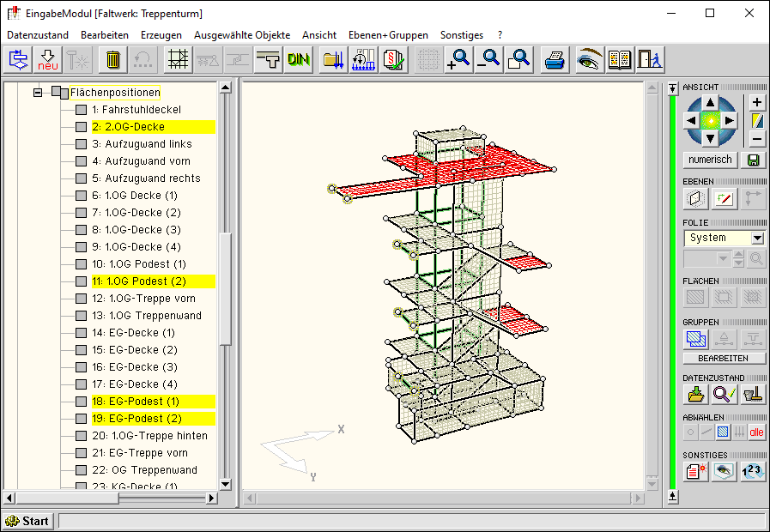The height and width of the screenshot is (532, 770).
Task: Click the grid raster toolbar icon
Action: pos(179,59)
